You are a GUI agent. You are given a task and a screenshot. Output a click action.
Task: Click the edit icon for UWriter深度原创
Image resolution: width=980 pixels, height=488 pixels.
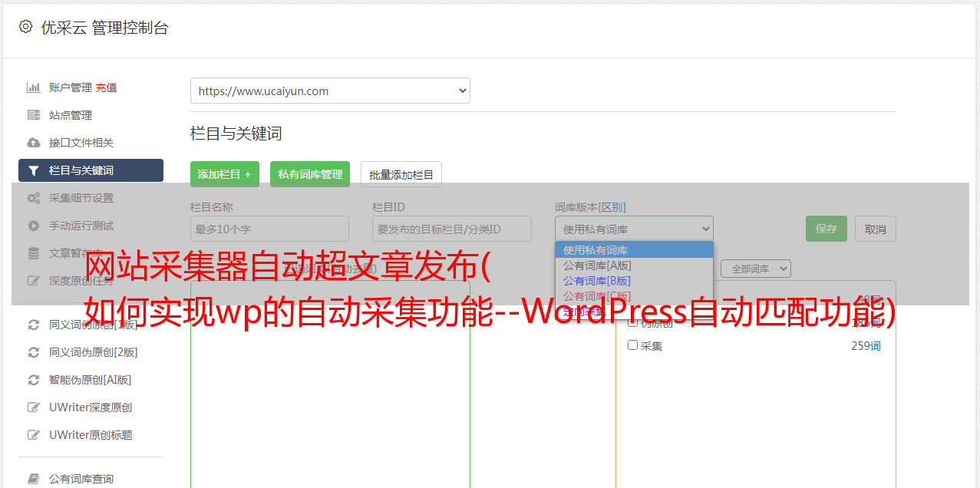[33, 407]
